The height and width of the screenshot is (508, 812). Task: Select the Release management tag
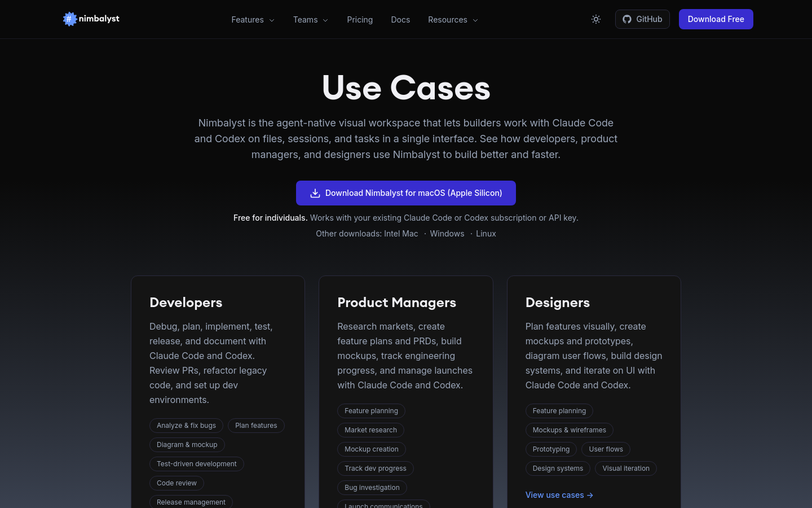pos(191,502)
